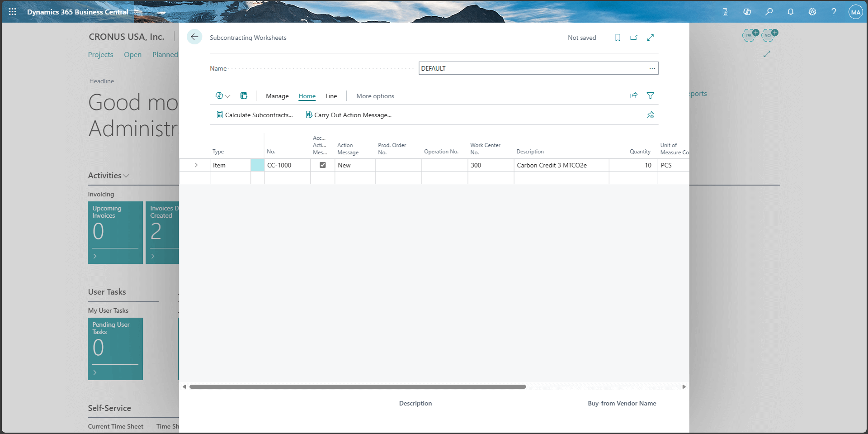
Task: Open page in a new window
Action: 634,38
